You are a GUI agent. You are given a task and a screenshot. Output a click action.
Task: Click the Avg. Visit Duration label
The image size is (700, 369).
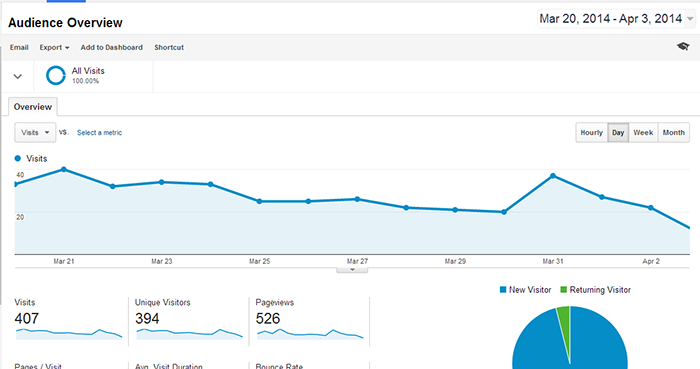click(169, 366)
